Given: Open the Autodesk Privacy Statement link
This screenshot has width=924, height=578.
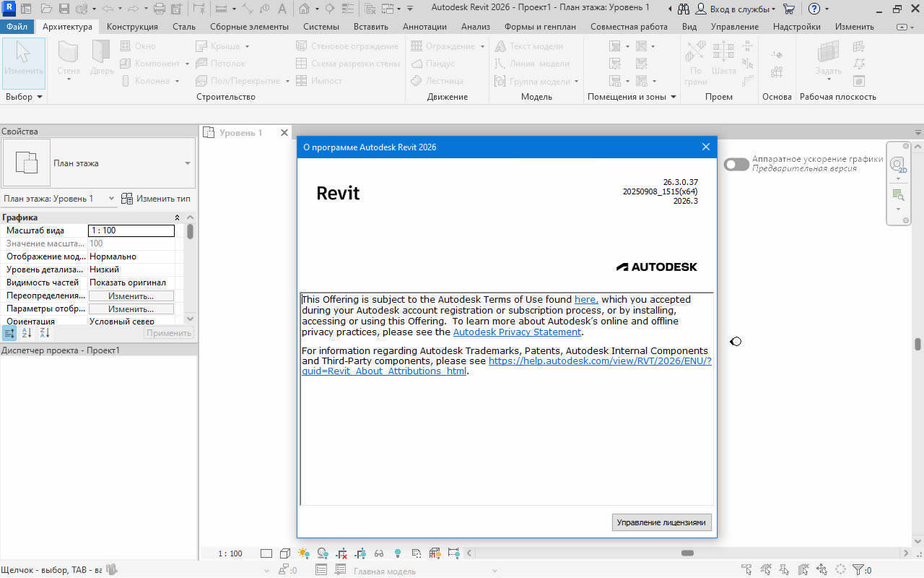Looking at the screenshot, I should pos(517,332).
